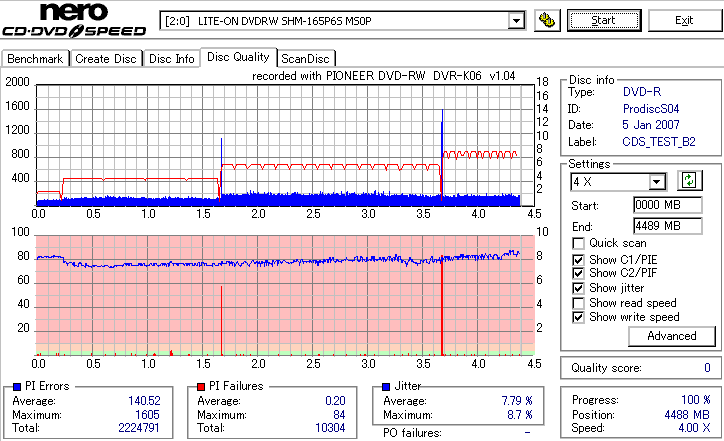Screen dimensions: 724x441
Task: Click the Position value 4488 MB
Action: (688, 415)
